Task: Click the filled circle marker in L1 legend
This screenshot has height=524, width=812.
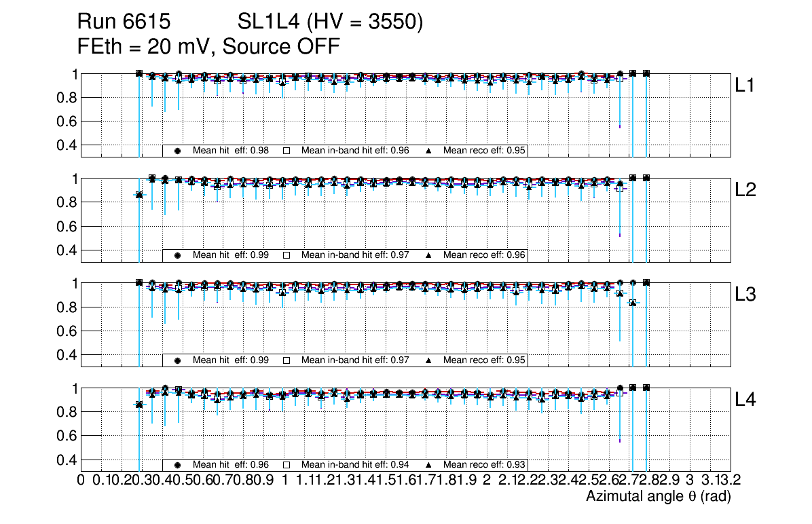Action: 177,151
